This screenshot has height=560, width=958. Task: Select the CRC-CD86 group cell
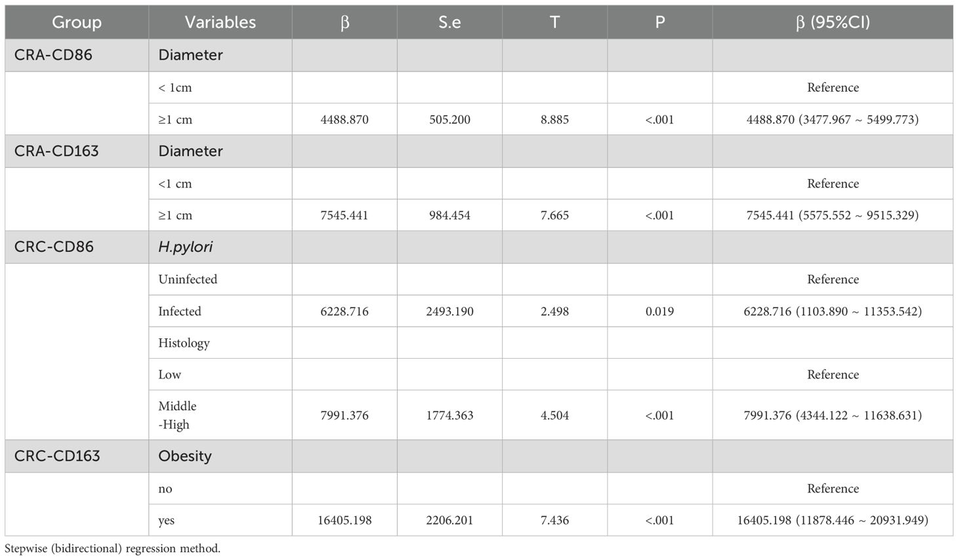(x=54, y=247)
